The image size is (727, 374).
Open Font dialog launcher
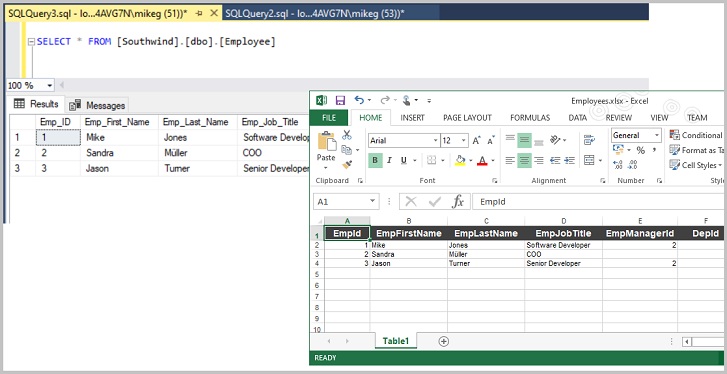[x=495, y=181]
